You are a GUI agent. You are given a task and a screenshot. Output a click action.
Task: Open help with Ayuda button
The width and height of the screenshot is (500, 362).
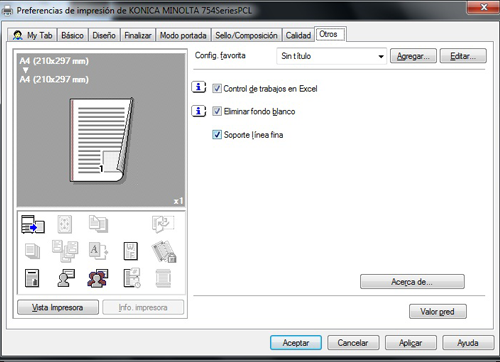(x=468, y=343)
